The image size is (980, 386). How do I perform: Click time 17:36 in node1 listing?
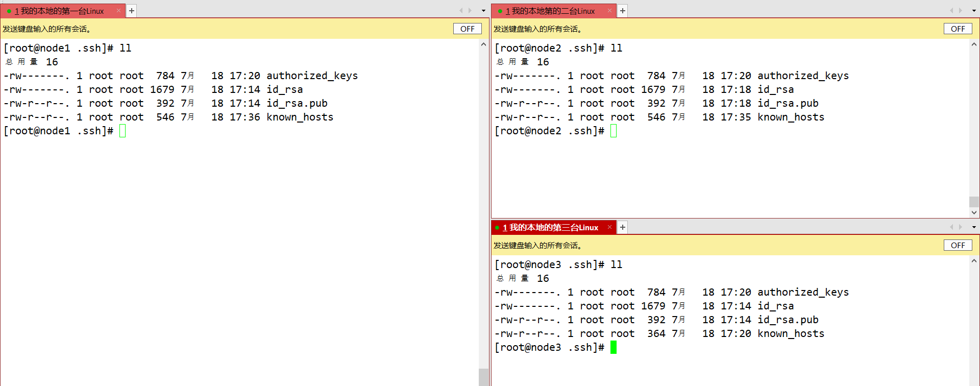[x=245, y=117]
